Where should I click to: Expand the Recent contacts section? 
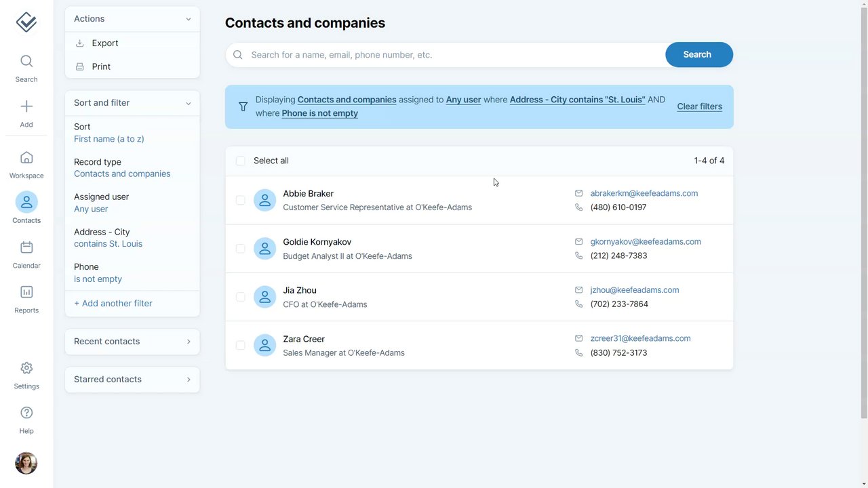coord(189,342)
